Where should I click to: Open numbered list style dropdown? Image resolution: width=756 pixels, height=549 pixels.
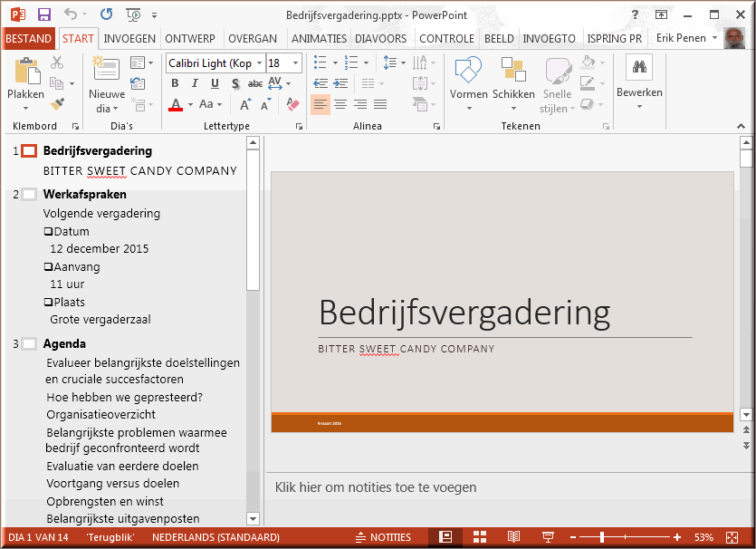click(366, 63)
